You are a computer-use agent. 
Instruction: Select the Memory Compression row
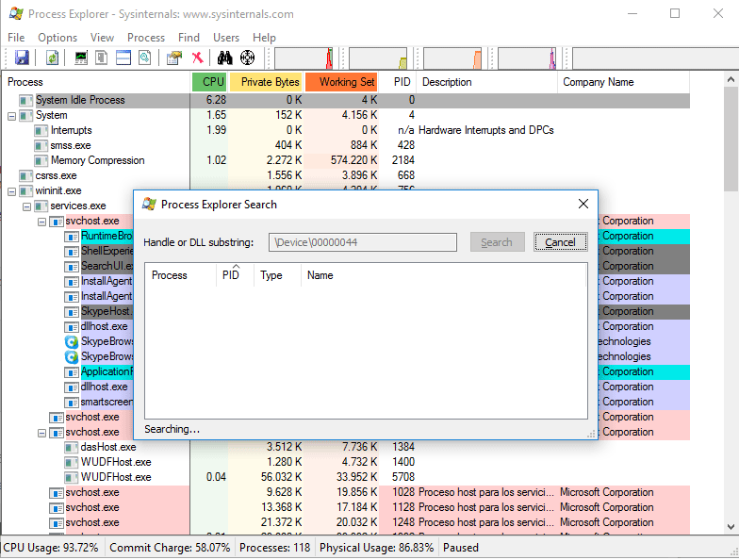pos(346,160)
